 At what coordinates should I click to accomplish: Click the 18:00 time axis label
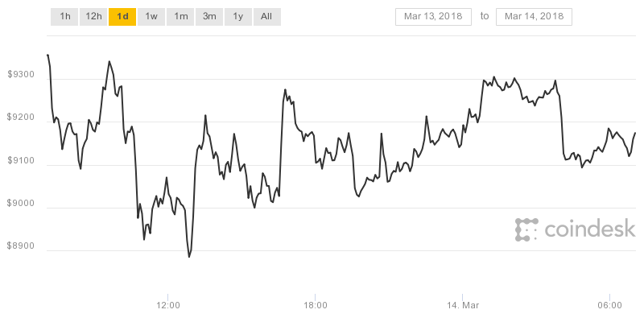click(x=315, y=306)
